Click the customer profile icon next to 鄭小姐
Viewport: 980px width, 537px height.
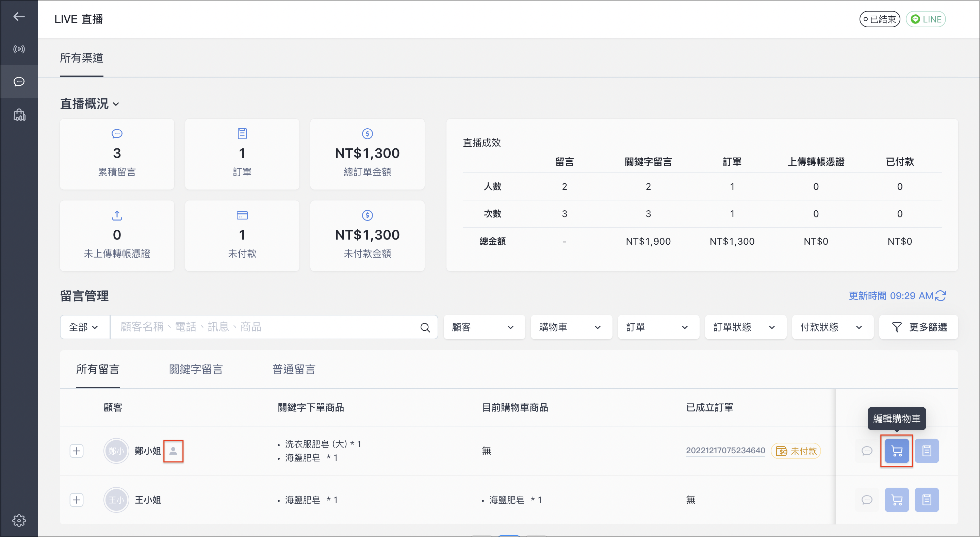(x=173, y=451)
